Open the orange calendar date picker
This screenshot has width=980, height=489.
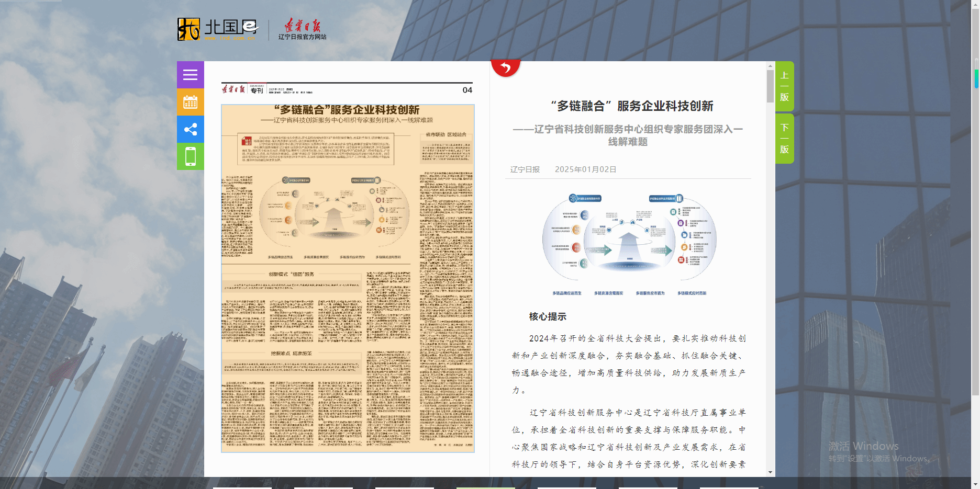[x=190, y=102]
